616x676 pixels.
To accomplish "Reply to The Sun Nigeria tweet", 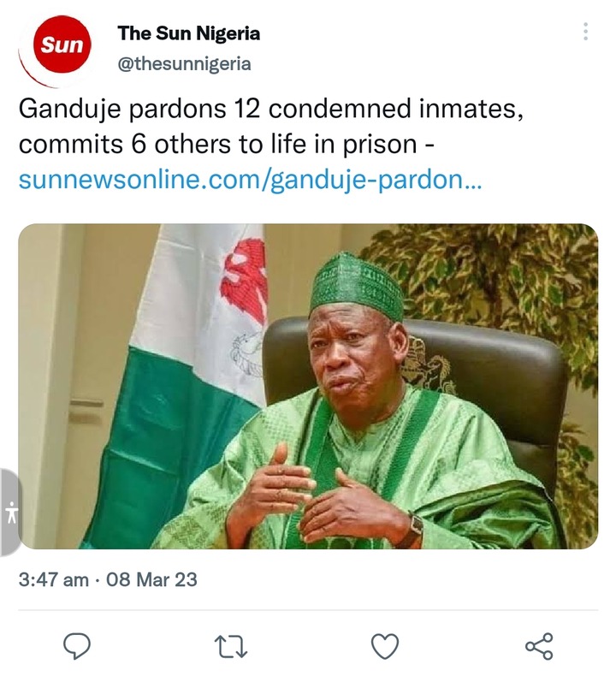I will click(x=76, y=644).
